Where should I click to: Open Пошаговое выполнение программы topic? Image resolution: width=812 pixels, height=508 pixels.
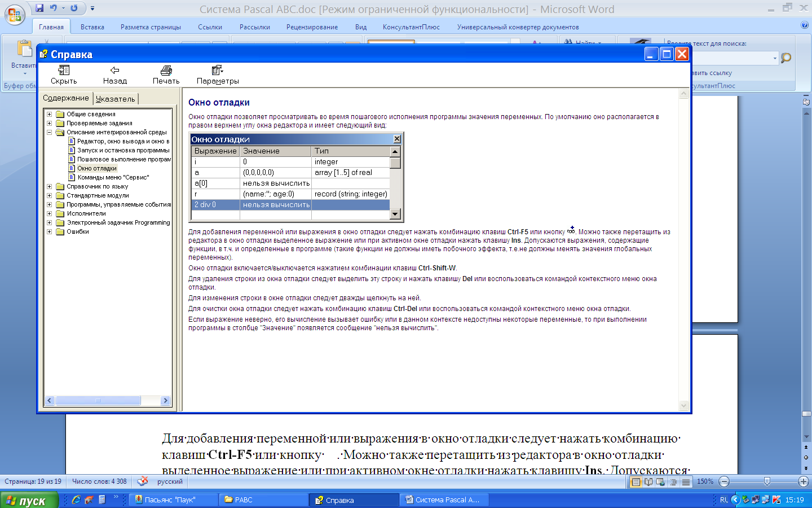(124, 159)
